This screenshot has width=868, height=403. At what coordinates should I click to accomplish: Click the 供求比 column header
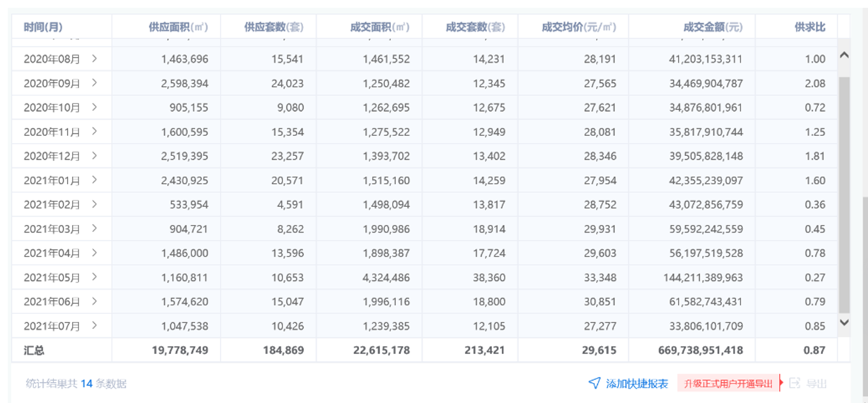click(x=810, y=27)
